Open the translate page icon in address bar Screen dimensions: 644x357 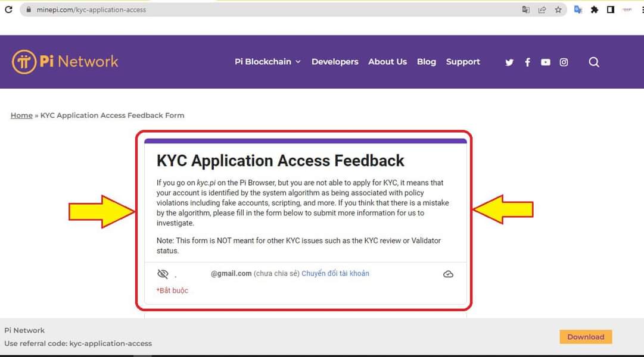(x=525, y=10)
